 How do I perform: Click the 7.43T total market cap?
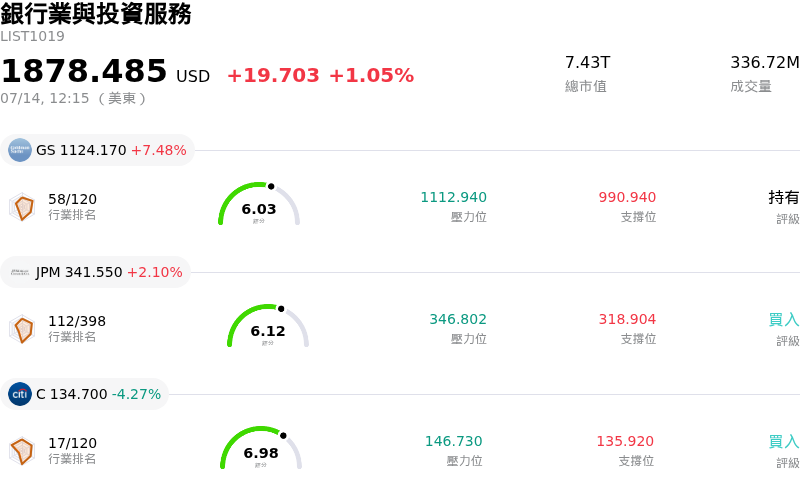click(587, 62)
